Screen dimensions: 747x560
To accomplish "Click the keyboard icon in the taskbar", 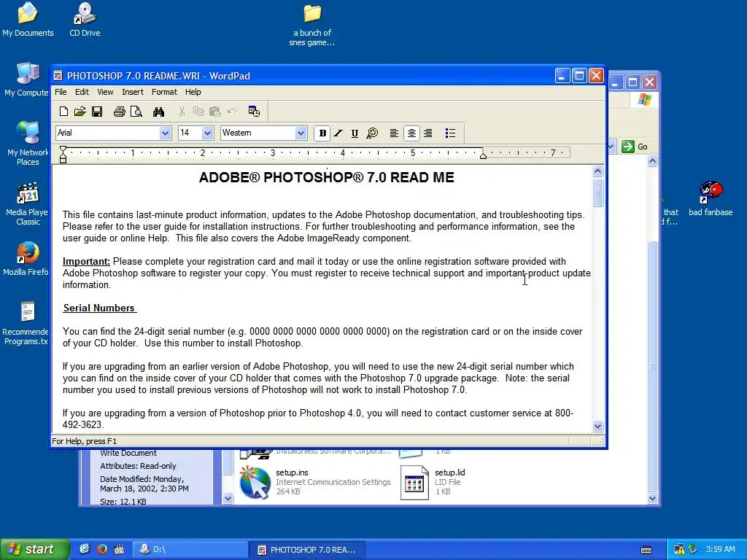I will [x=646, y=550].
